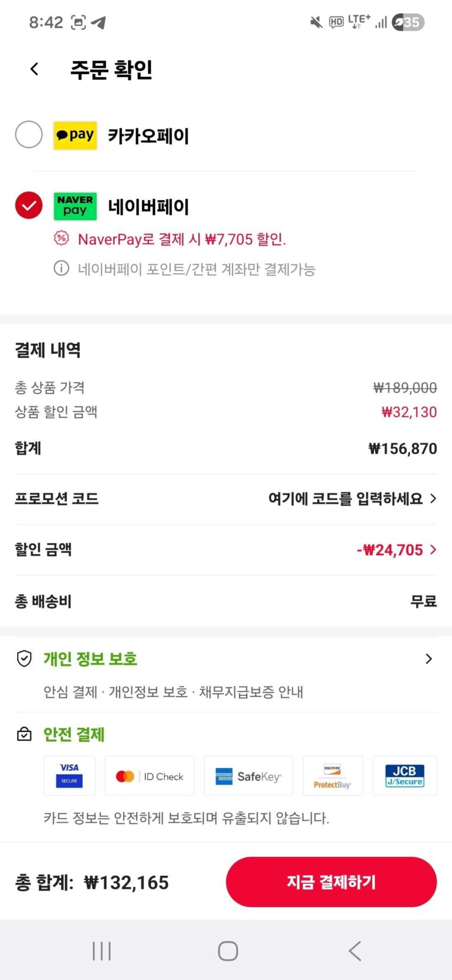The width and height of the screenshot is (452, 980).
Task: Open the 개인 정보 보호 chevron arrow
Action: [428, 658]
